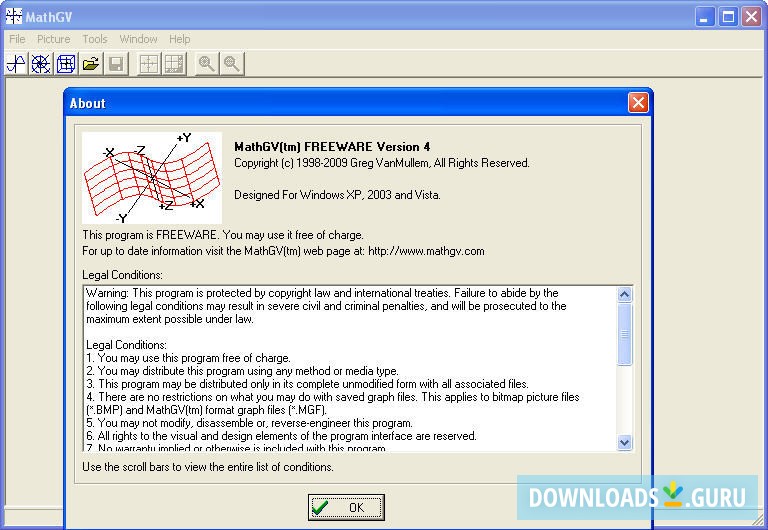Screen dimensions: 768x530
Task: Click condition '2. You may distribute this program' line
Action: [242, 371]
